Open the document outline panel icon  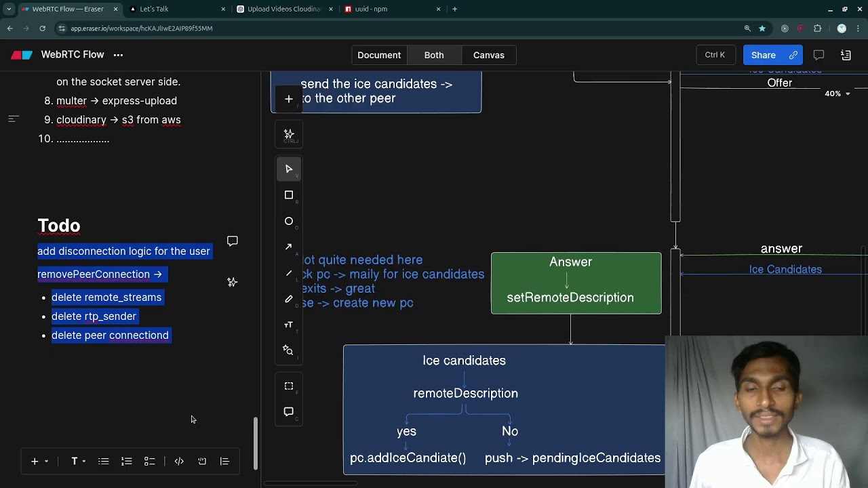(846, 55)
